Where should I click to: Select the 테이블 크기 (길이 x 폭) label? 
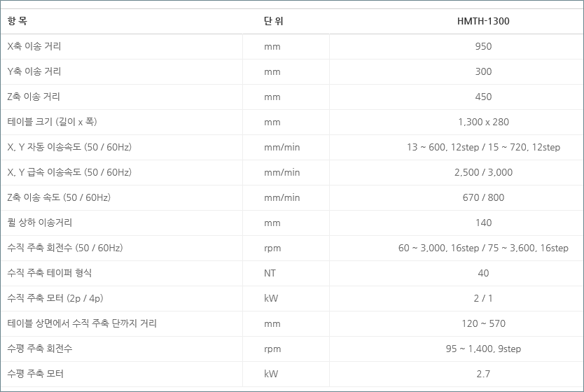click(52, 122)
